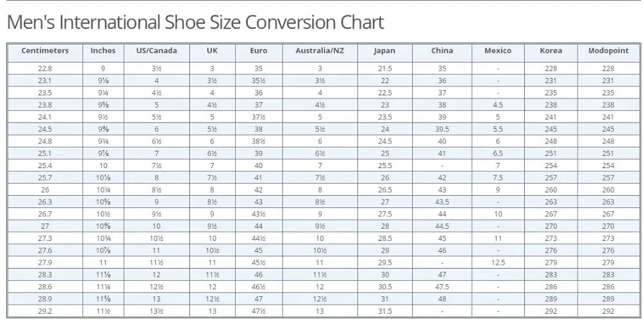644x324 pixels.
Task: Click the 22.8 centimeters cell
Action: pos(45,68)
